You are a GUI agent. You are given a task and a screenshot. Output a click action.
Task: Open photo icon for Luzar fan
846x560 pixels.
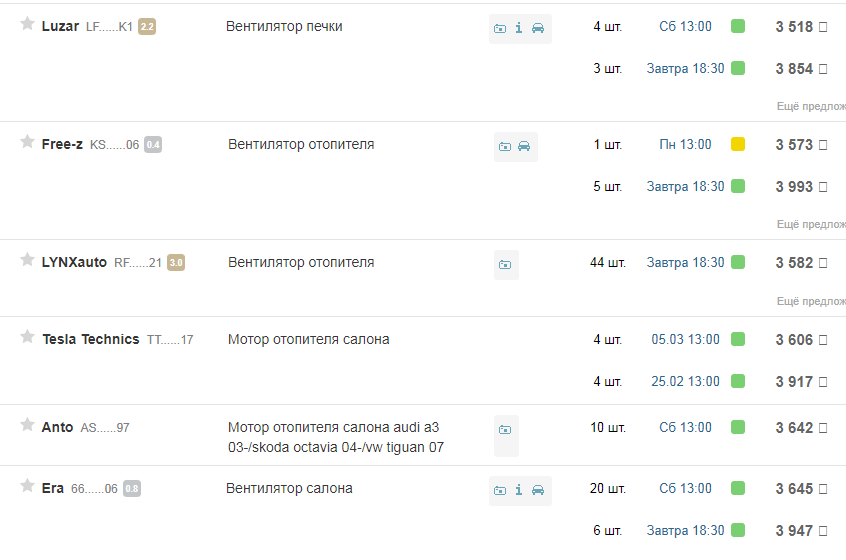[x=500, y=28]
